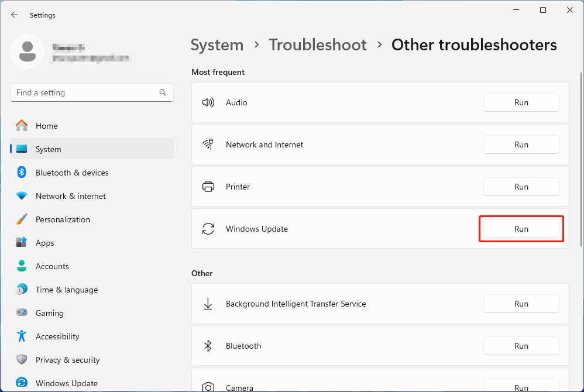Click the Privacy & security shield icon
Image resolution: width=584 pixels, height=392 pixels.
coord(22,360)
